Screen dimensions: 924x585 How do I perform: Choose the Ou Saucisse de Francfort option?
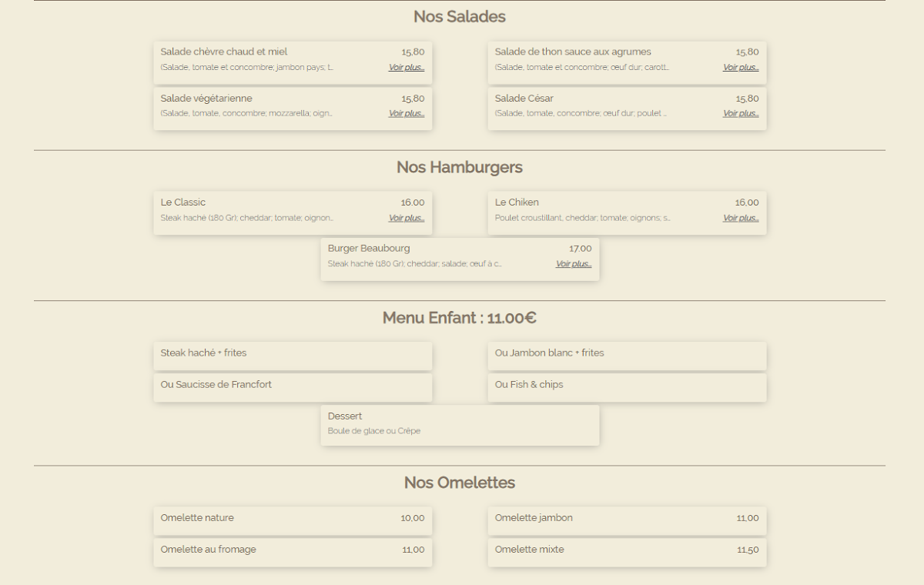click(x=293, y=387)
